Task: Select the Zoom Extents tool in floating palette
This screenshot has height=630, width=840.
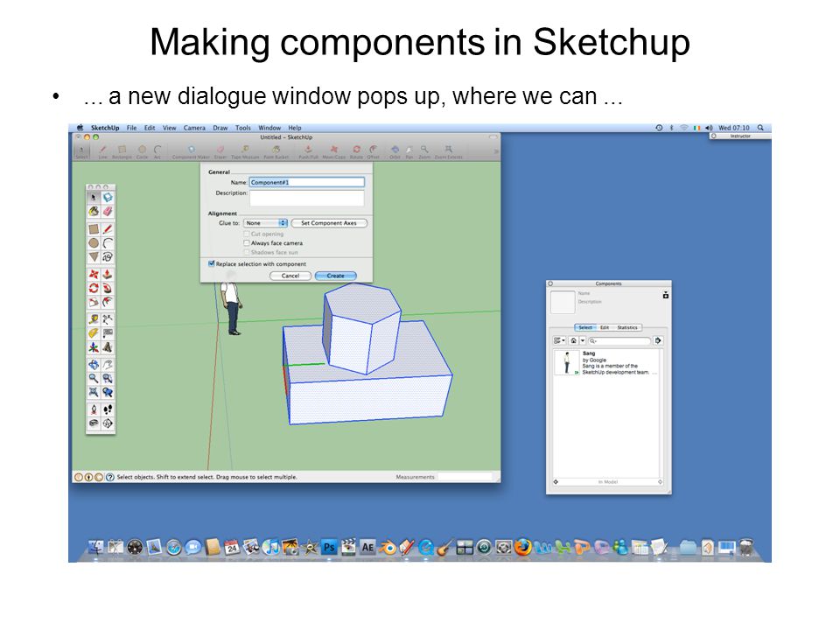Action: (94, 392)
